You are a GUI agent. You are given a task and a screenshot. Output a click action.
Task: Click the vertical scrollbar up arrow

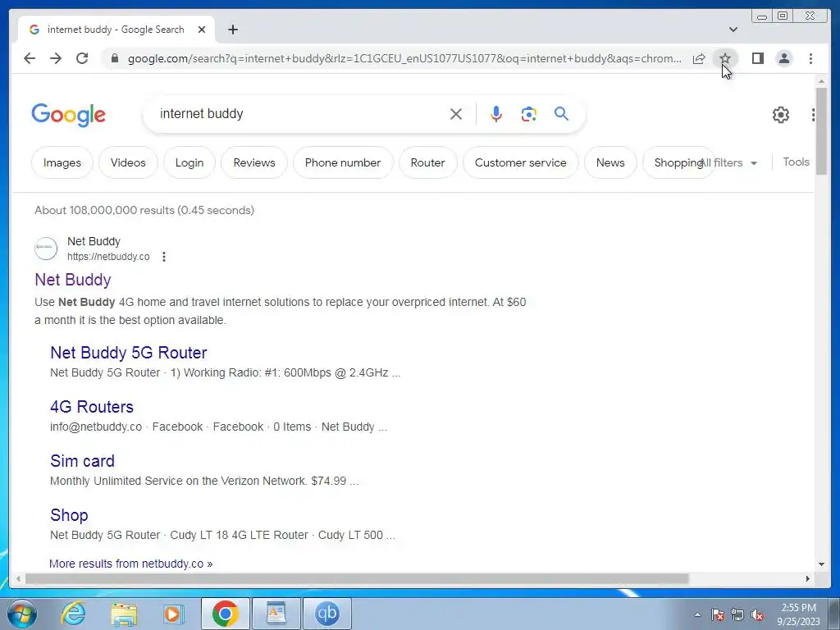click(x=821, y=81)
